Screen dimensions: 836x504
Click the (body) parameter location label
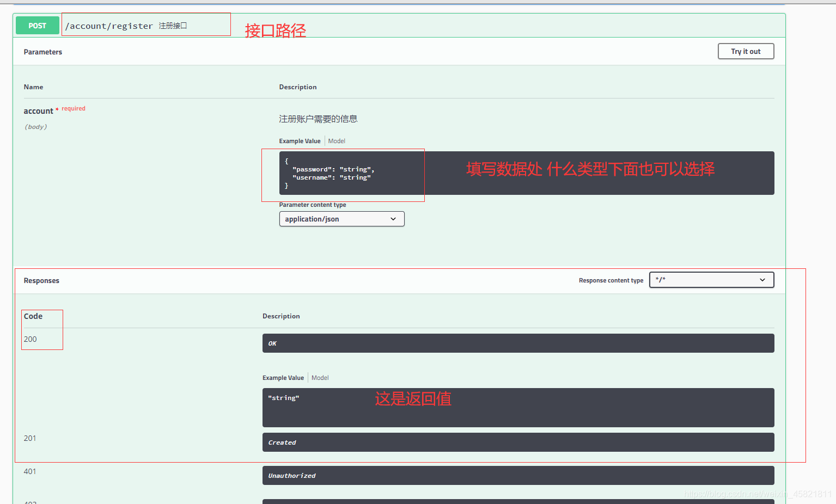click(36, 127)
